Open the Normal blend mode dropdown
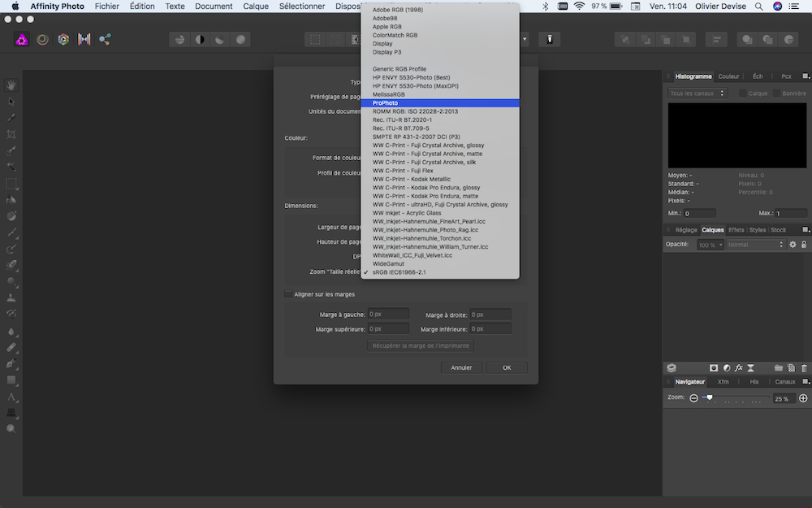The image size is (812, 508). (755, 245)
